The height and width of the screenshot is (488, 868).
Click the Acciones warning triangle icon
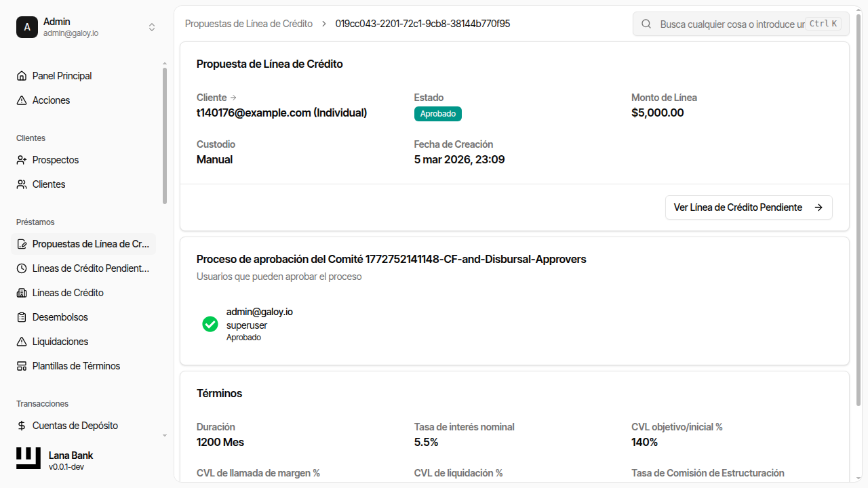pyautogui.click(x=22, y=100)
